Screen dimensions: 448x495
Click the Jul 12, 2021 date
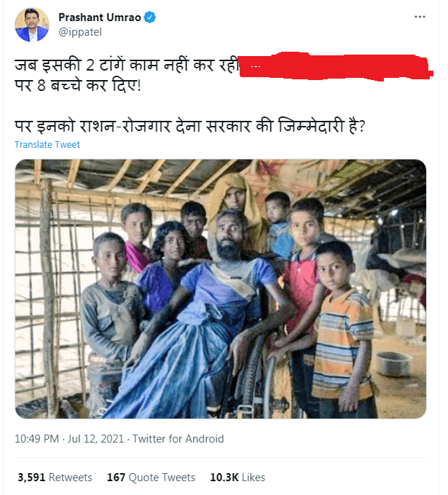click(x=95, y=439)
